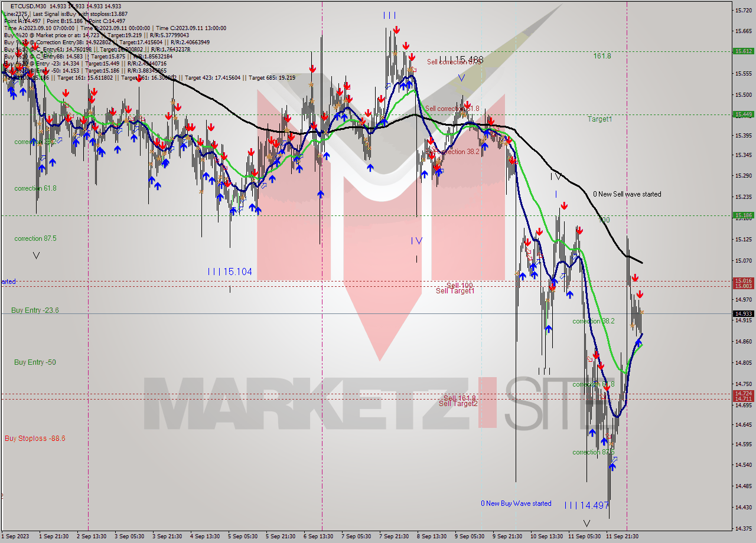Click the '7 Sep 21:30' time label

click(x=394, y=537)
